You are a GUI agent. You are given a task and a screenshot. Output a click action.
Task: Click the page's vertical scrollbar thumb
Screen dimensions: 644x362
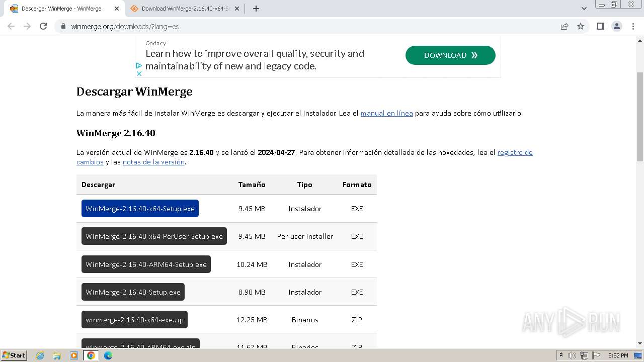click(640, 117)
